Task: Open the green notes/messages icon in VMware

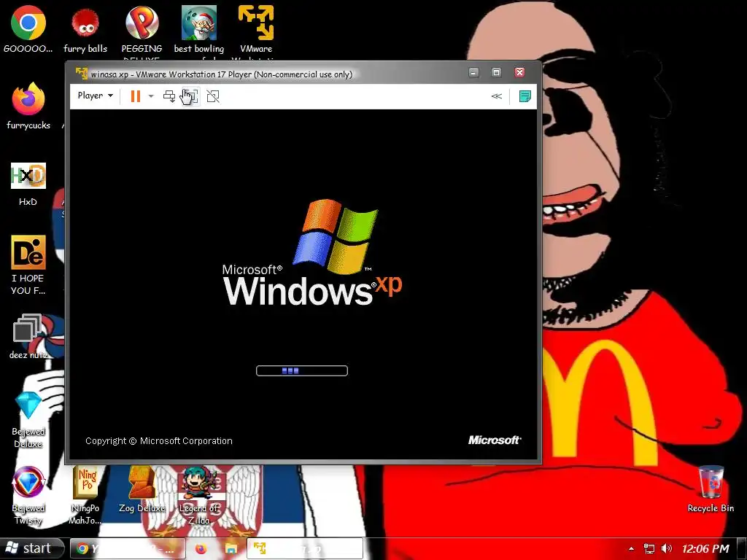Action: click(525, 96)
